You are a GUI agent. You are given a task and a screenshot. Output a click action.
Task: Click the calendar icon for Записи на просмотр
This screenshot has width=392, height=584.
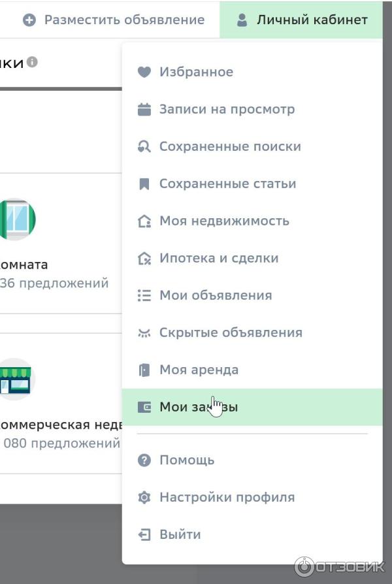point(144,110)
